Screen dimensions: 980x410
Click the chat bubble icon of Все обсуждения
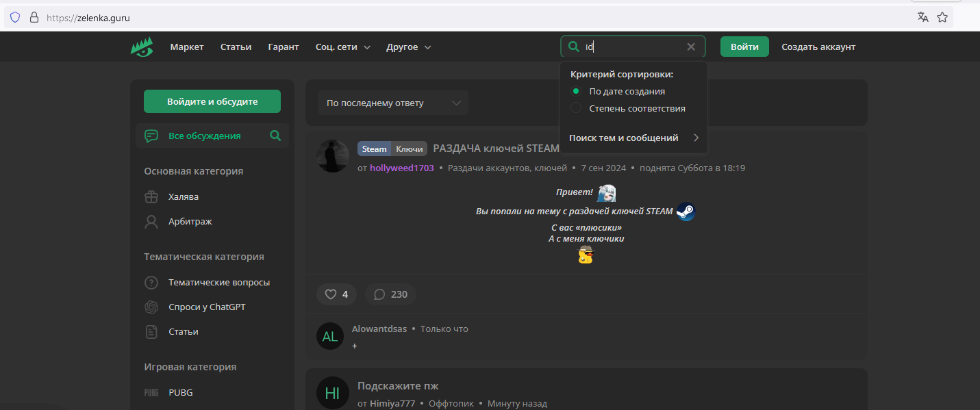click(x=151, y=136)
